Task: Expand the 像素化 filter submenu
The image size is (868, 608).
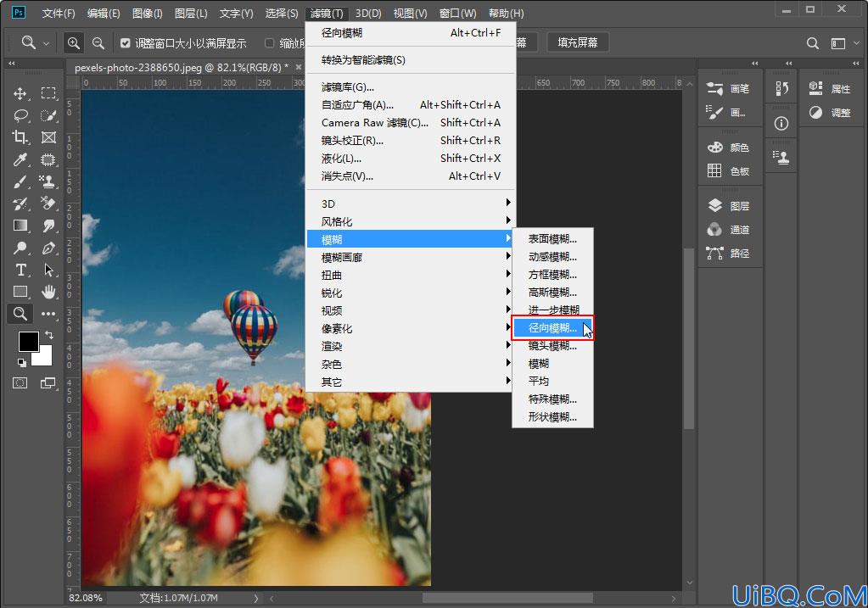Action: click(410, 329)
